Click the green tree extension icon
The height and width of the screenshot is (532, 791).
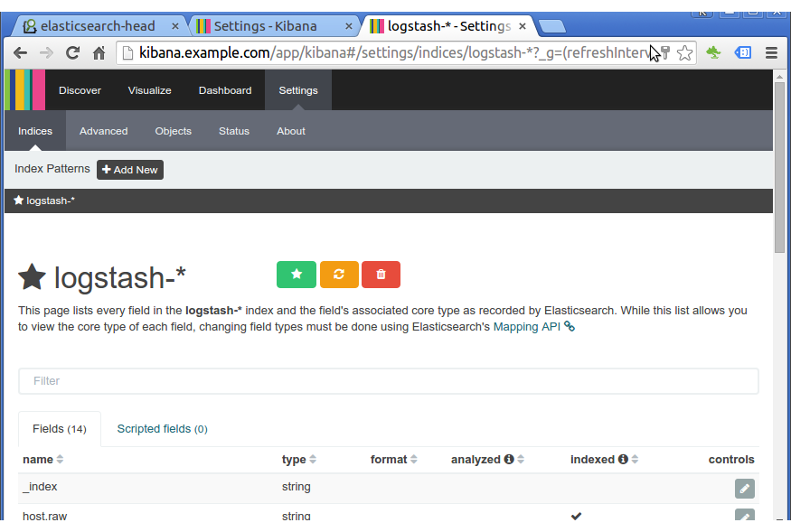[713, 52]
